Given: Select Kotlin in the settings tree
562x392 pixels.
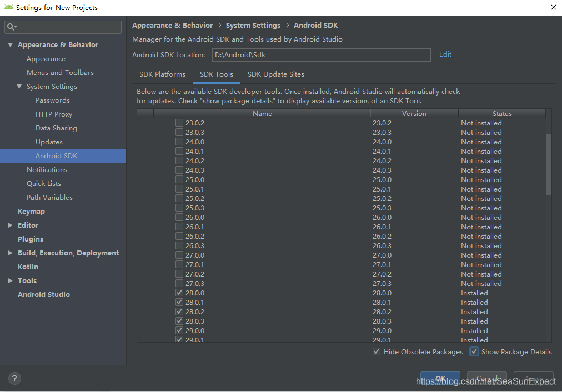Looking at the screenshot, I should (28, 267).
